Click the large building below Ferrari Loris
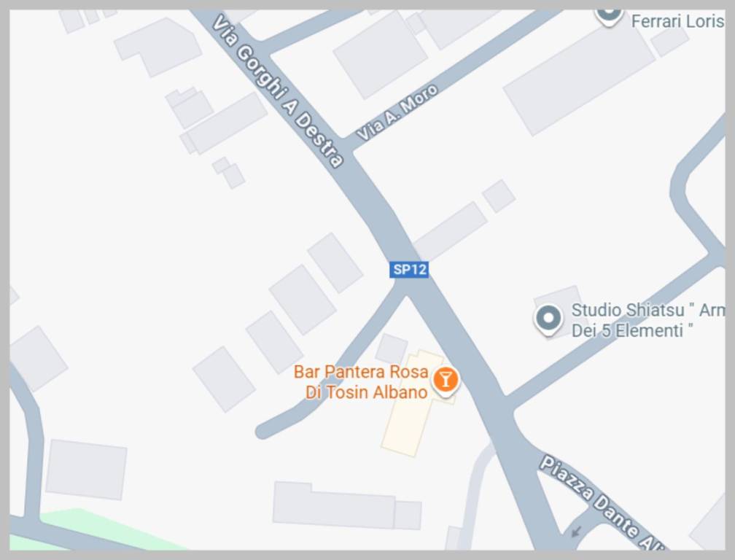The image size is (735, 560). 579,79
